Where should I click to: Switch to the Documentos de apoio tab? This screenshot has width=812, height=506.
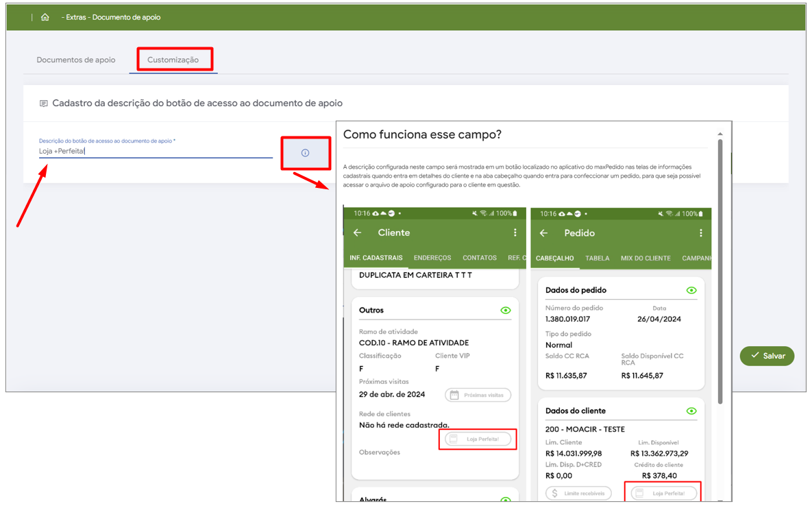pos(76,60)
